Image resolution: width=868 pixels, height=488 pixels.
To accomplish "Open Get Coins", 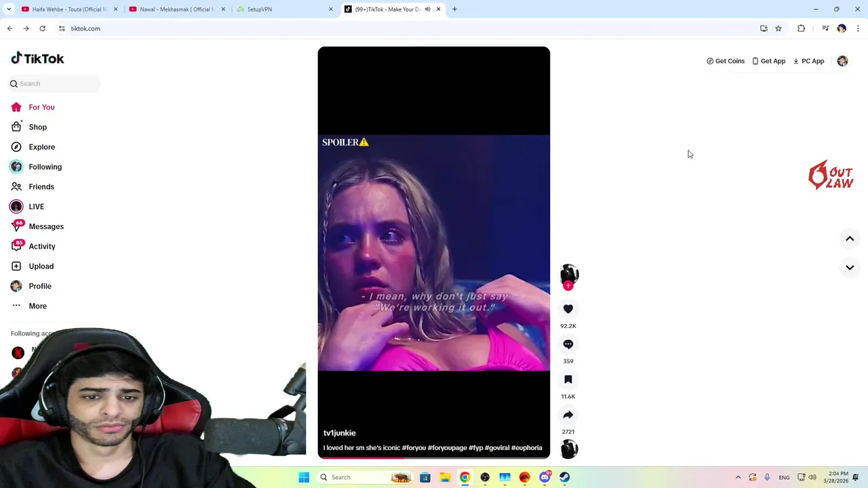I will tap(726, 61).
